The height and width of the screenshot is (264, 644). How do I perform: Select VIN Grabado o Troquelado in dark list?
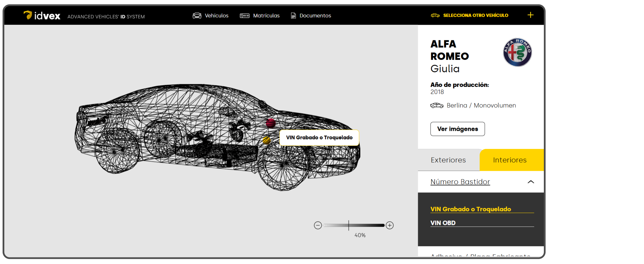tap(470, 209)
